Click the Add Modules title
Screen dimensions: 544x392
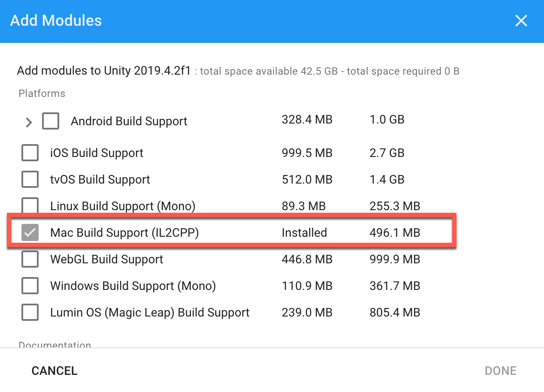pos(56,21)
